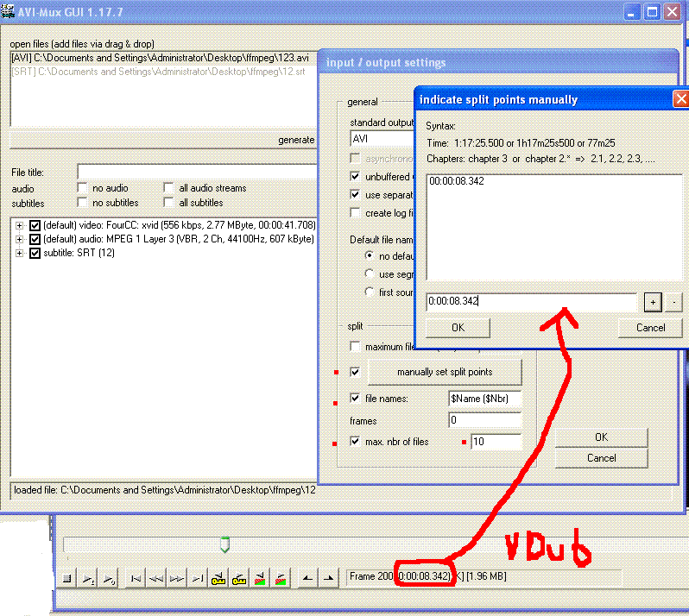689x616 pixels.
Task: Select the 123.avi file in open files
Action: [x=160, y=58]
